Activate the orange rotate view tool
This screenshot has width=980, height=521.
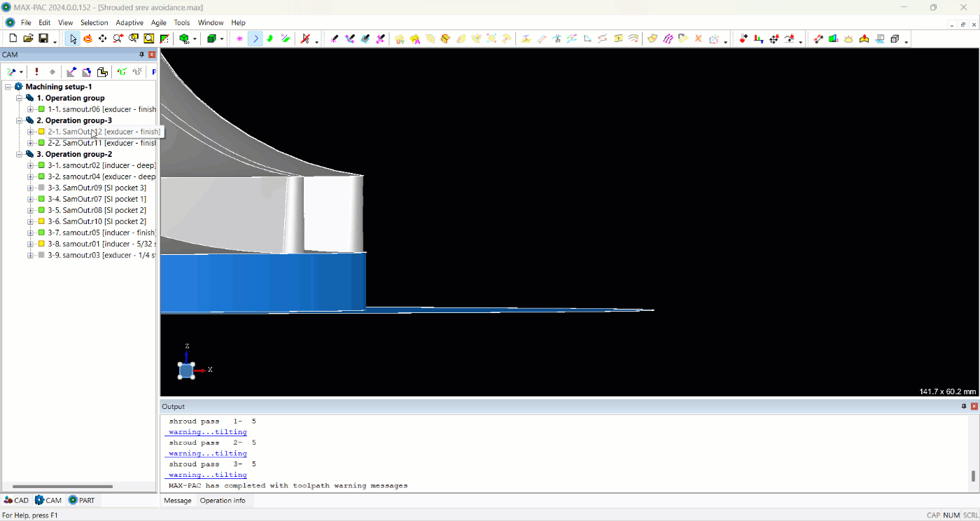pyautogui.click(x=87, y=39)
